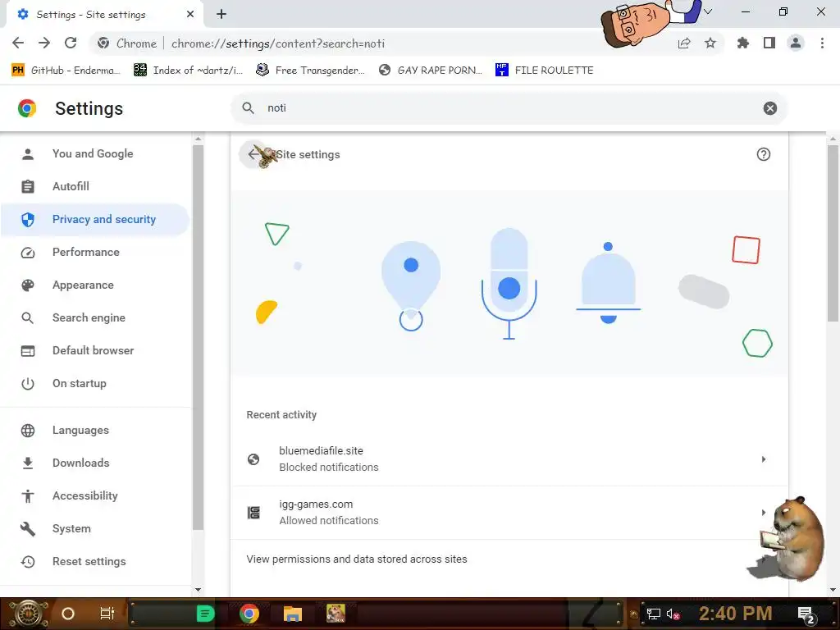Viewport: 840px width, 630px height.
Task: Click the settings search field containing noti
Action: tap(509, 108)
